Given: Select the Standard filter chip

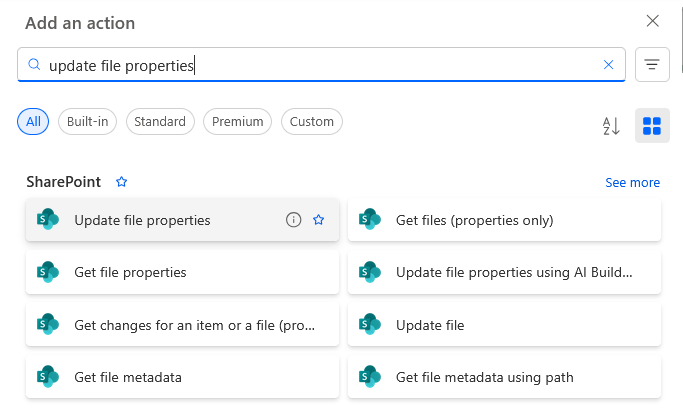Looking at the screenshot, I should pos(160,121).
